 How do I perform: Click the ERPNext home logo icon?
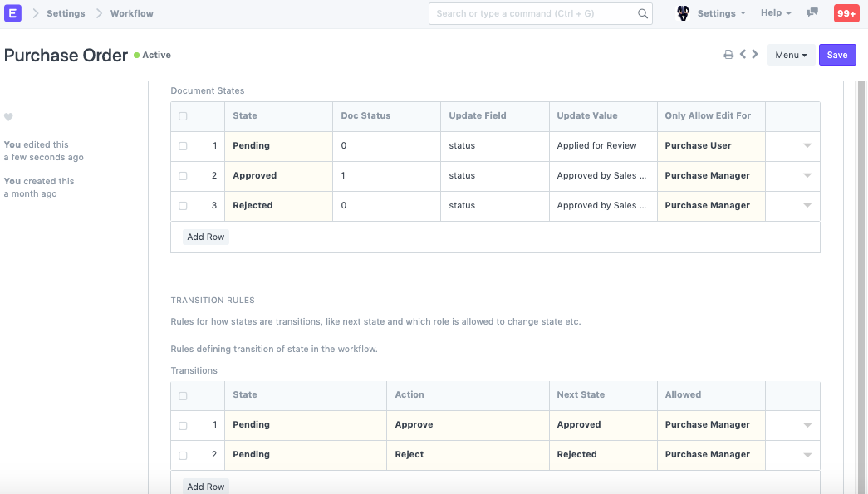(12, 13)
